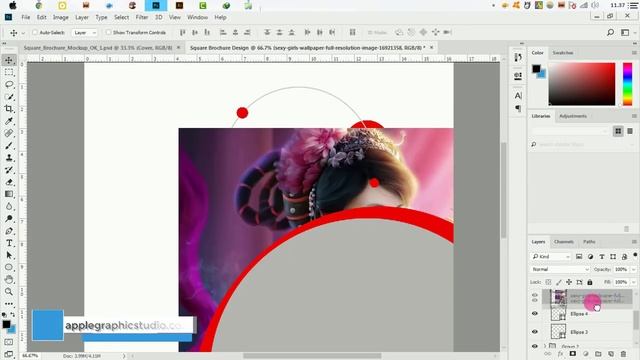This screenshot has width=640, height=360.
Task: Select the Path Selection tool
Action: click(9, 256)
